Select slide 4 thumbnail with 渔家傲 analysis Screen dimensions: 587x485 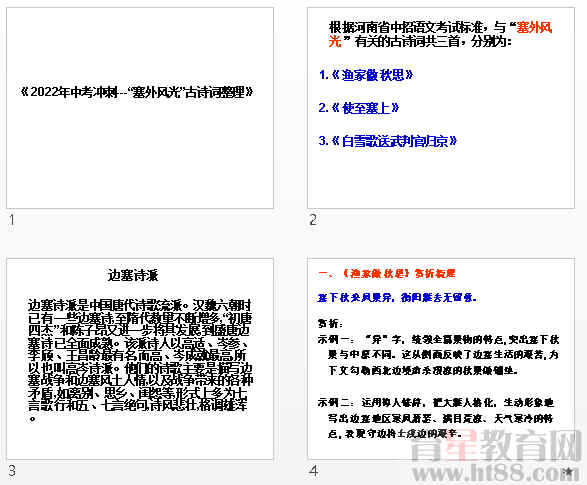(441, 359)
